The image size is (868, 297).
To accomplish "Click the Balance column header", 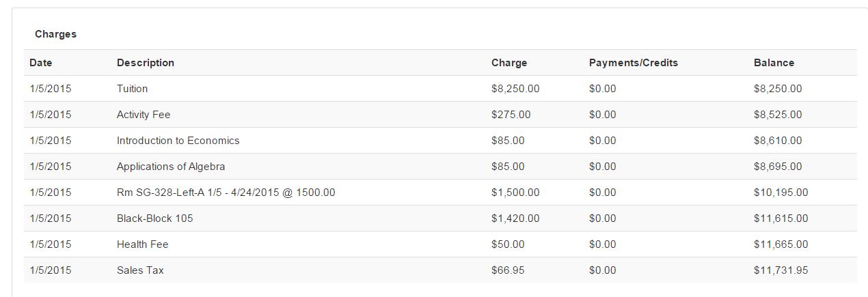I will click(774, 63).
